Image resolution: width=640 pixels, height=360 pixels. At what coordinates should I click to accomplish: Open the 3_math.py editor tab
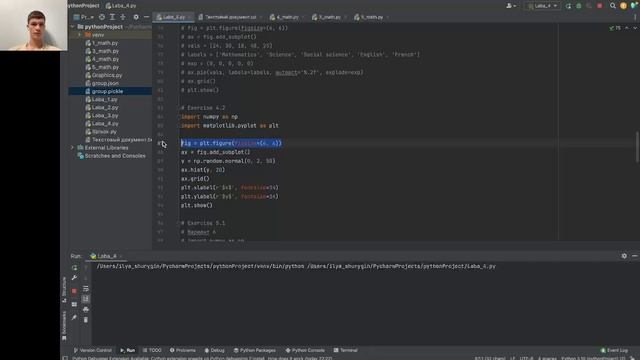329,17
